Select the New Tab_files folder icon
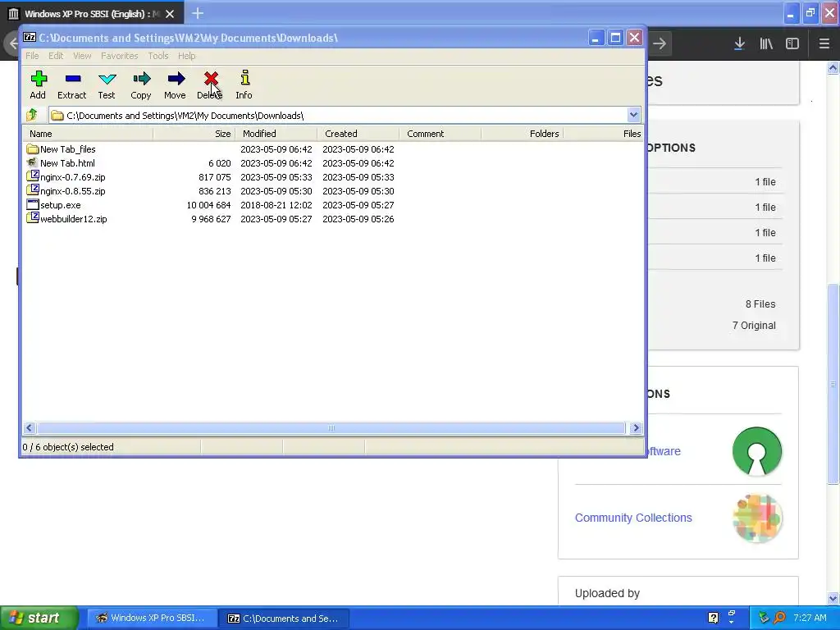Viewport: 840px width, 630px height. (33, 149)
